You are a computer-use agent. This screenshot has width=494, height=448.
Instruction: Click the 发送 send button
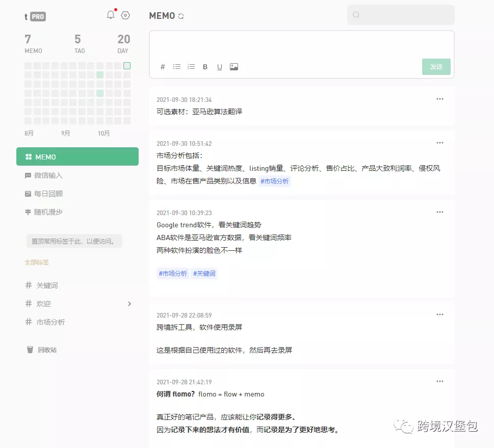(x=436, y=66)
